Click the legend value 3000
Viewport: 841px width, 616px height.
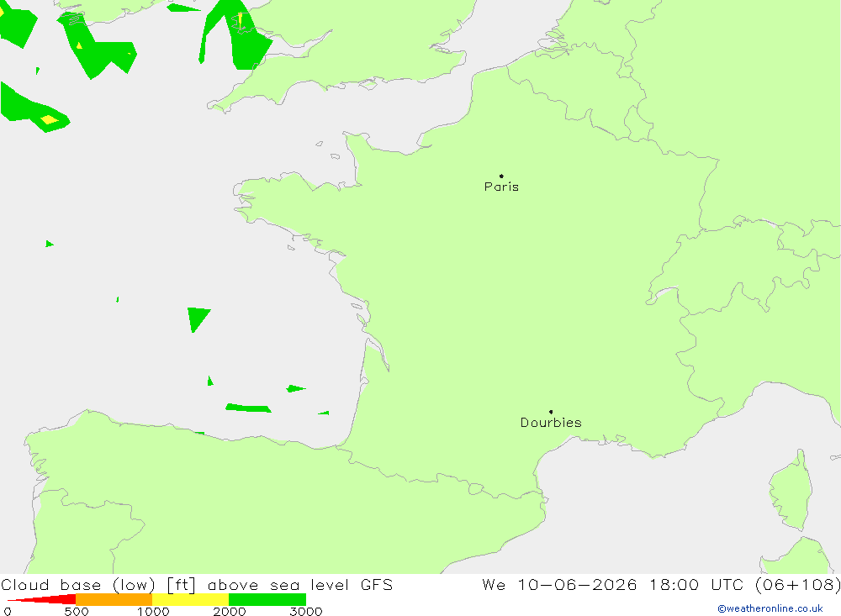click(306, 611)
